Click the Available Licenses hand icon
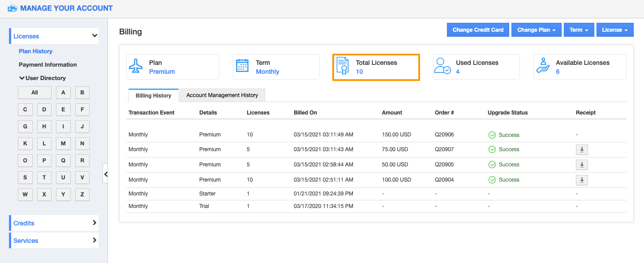 pos(543,66)
